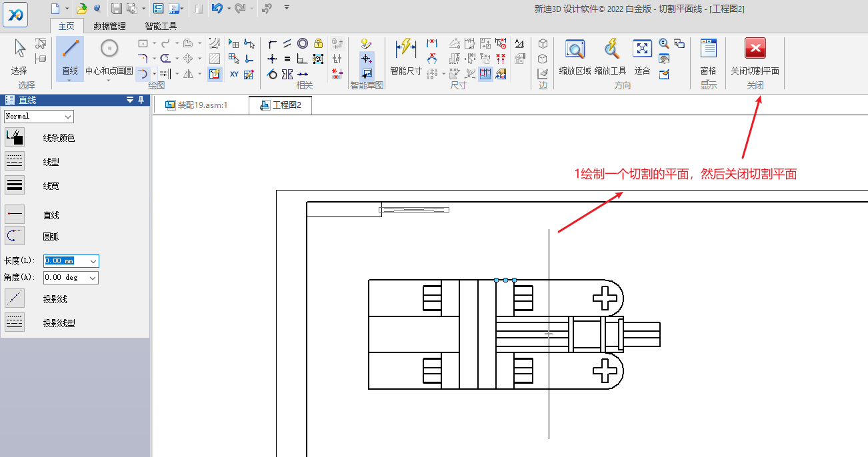
Task: Toggle the highlighted dimension axis icon in 尺寸
Action: (x=485, y=74)
